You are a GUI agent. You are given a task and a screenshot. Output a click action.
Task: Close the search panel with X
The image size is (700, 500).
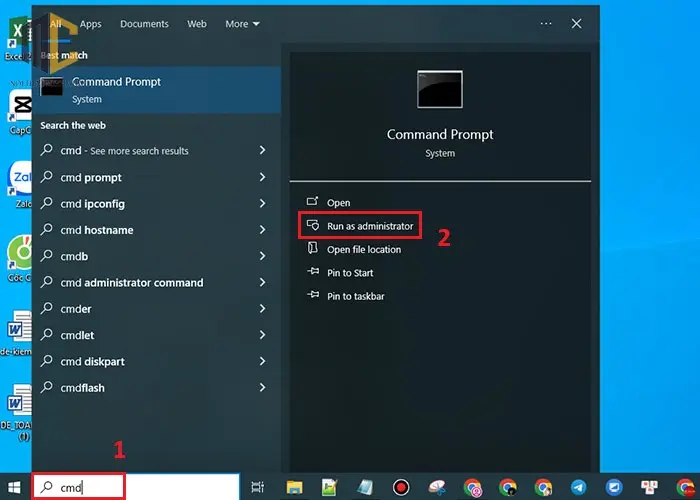pos(576,24)
